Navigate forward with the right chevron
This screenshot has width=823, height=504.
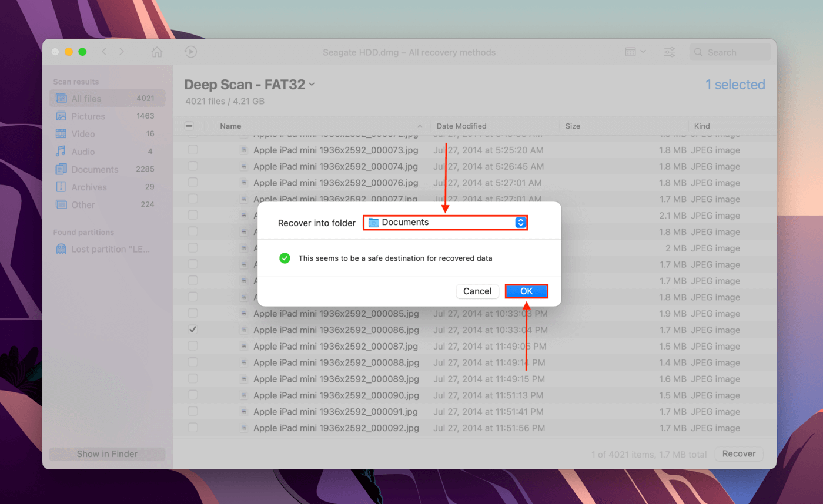click(x=122, y=52)
